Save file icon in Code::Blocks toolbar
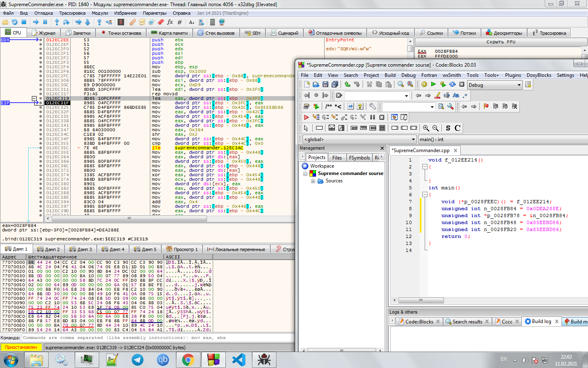 [325, 84]
